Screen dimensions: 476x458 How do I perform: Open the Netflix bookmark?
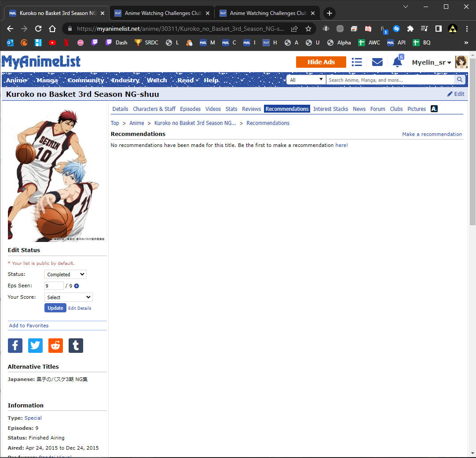click(x=66, y=43)
